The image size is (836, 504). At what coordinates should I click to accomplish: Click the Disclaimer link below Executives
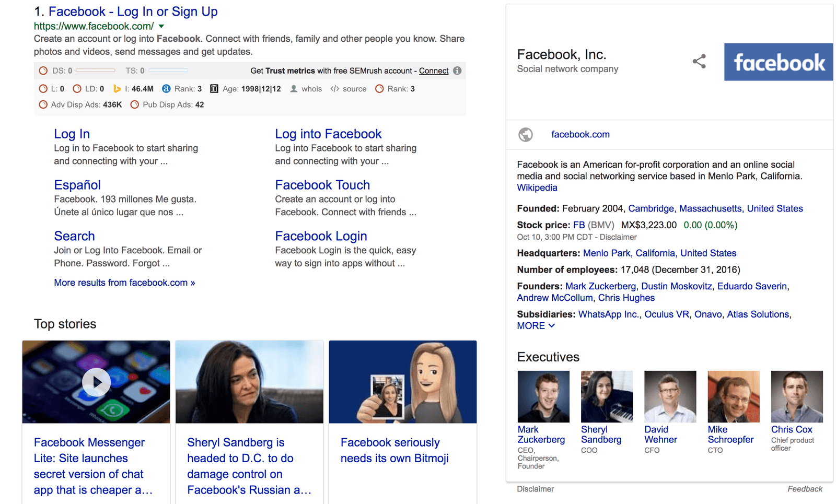pos(536,489)
